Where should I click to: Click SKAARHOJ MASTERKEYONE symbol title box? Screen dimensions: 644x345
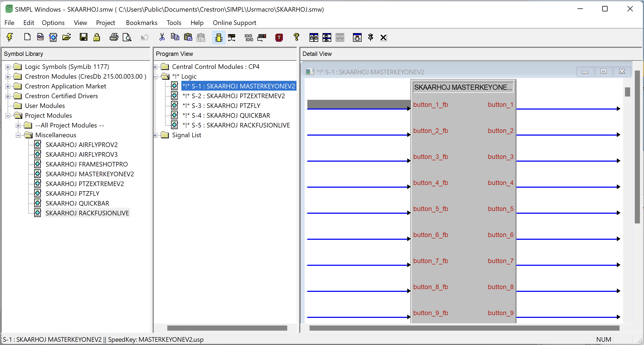click(x=463, y=87)
